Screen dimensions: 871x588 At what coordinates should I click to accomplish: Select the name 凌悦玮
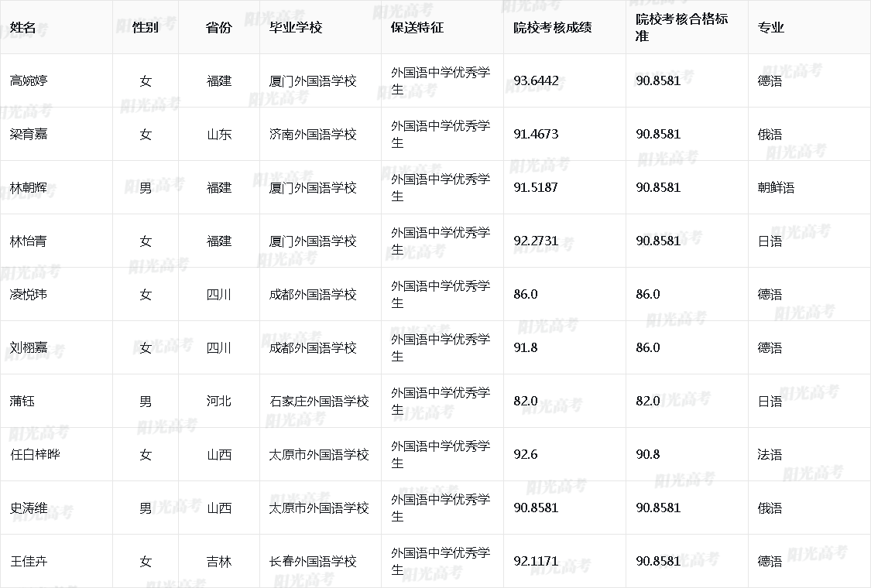pos(29,294)
